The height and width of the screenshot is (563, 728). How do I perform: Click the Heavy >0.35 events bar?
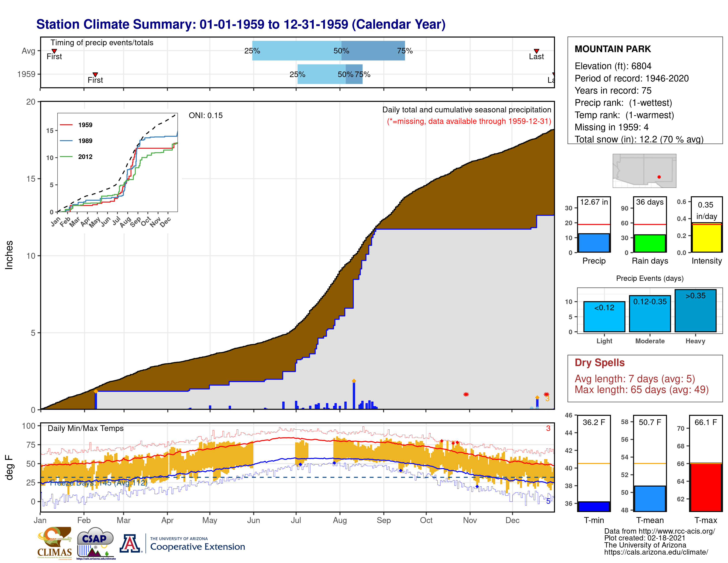(x=695, y=310)
